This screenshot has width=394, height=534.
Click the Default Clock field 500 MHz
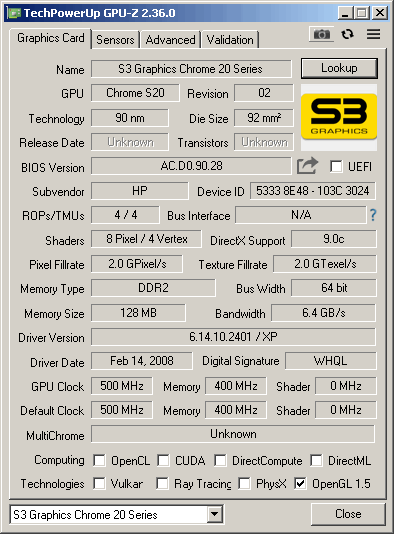122,410
